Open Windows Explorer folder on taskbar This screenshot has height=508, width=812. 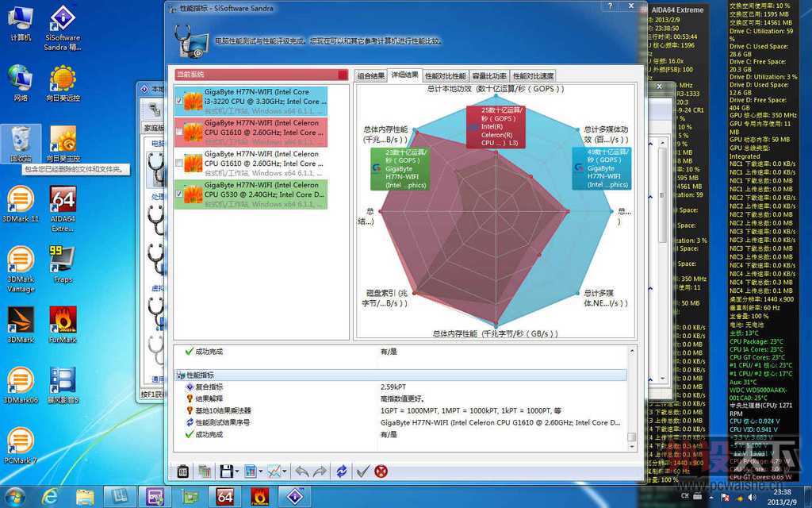85,497
